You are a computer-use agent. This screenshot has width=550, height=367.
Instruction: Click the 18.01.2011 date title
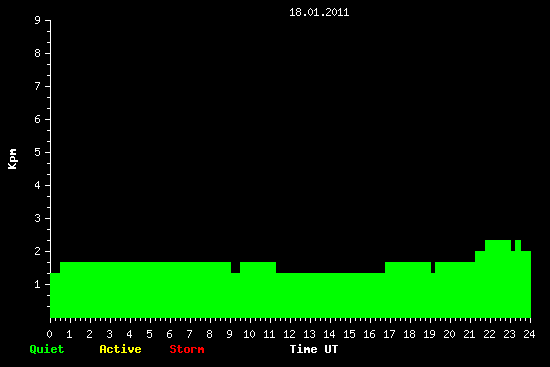pyautogui.click(x=319, y=13)
